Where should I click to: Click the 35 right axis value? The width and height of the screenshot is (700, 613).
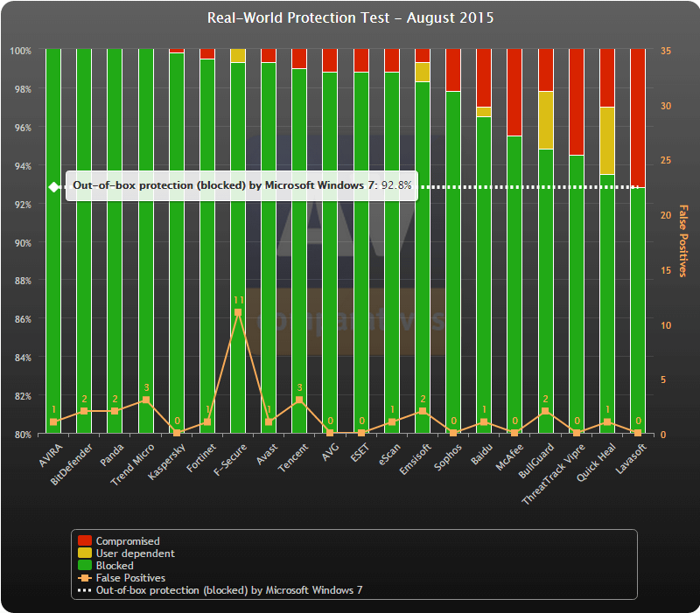[x=666, y=51]
